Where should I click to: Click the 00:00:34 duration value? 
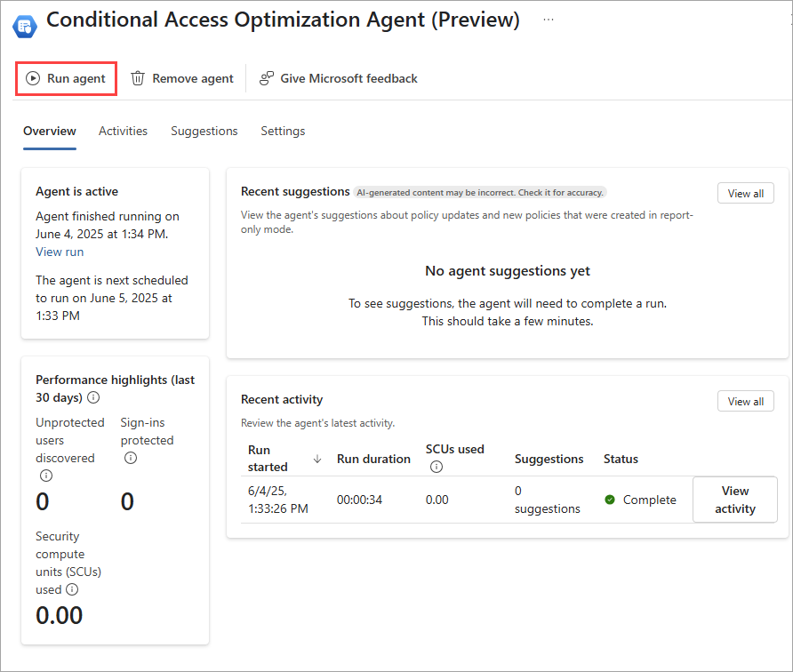[359, 500]
